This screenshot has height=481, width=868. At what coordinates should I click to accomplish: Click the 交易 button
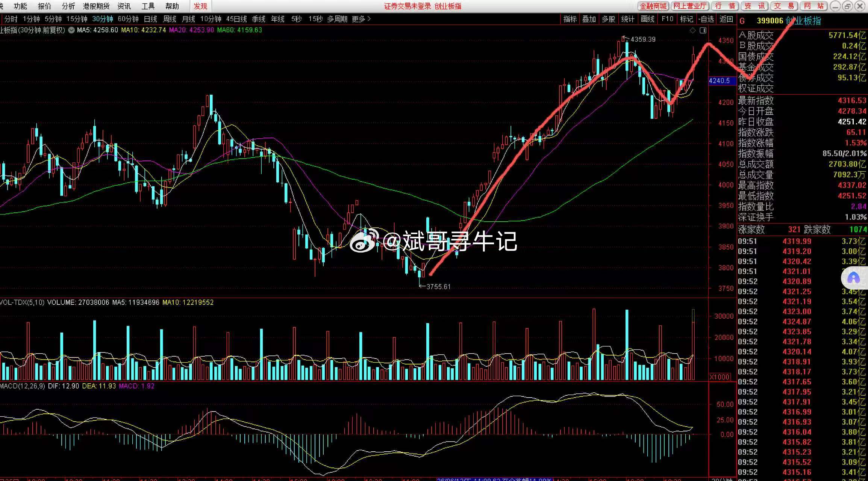[784, 6]
